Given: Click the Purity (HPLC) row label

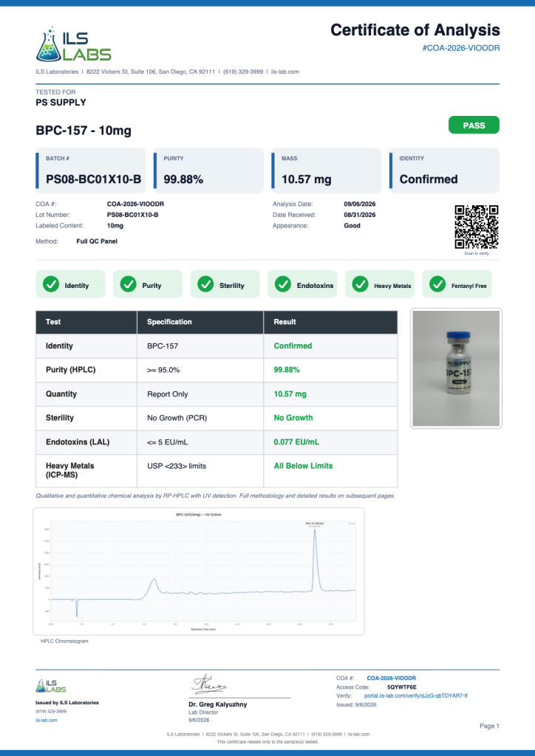Looking at the screenshot, I should tap(70, 370).
